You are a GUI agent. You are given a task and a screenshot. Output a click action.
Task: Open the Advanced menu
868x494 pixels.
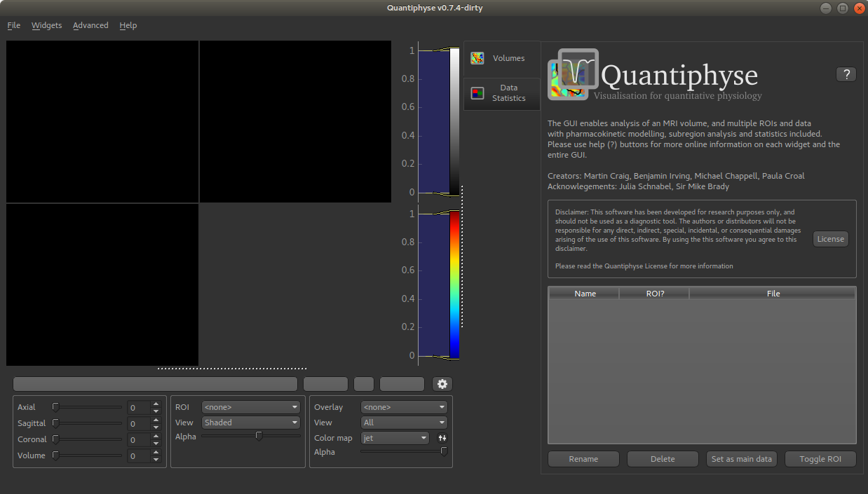(90, 25)
